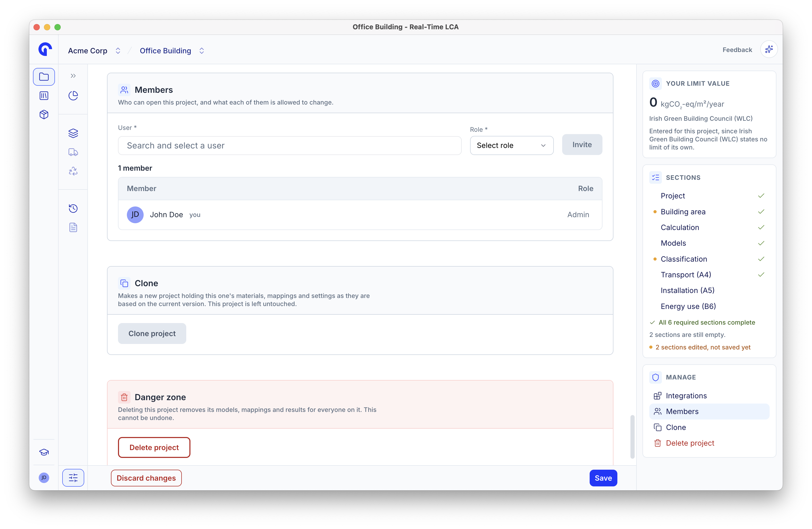Click the John Doe member row avatar
Viewport: 812px width, 529px height.
click(x=135, y=215)
